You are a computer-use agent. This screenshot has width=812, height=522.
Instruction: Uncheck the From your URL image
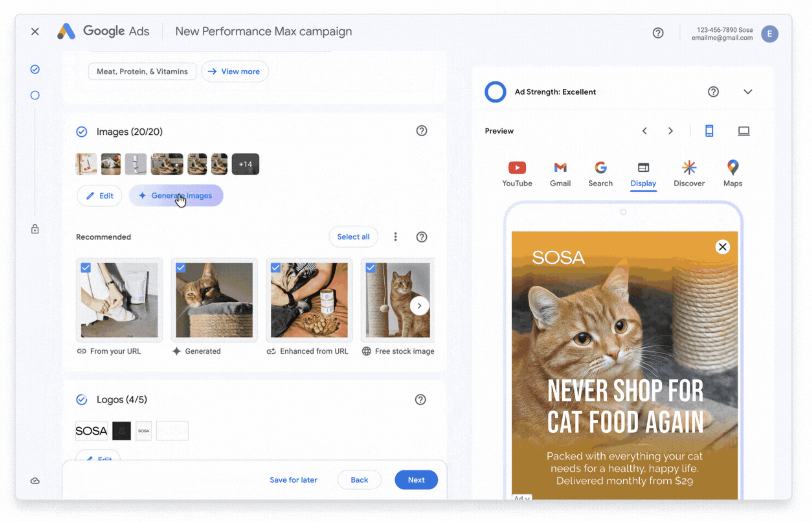coord(86,268)
